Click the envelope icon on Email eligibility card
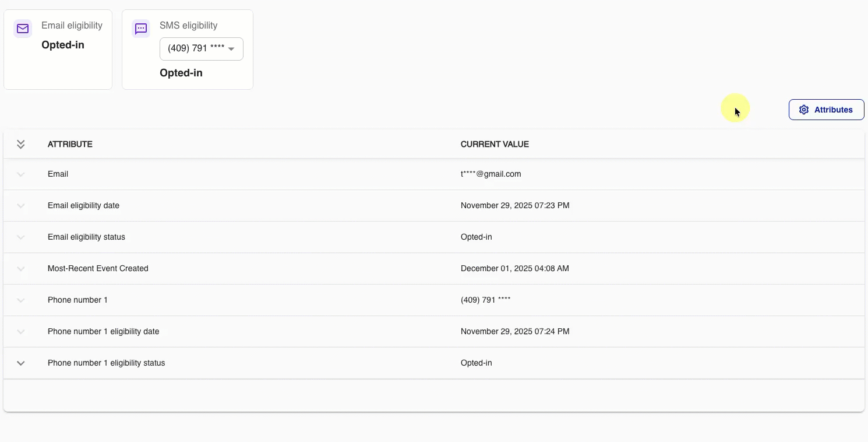Image resolution: width=868 pixels, height=442 pixels. point(22,28)
